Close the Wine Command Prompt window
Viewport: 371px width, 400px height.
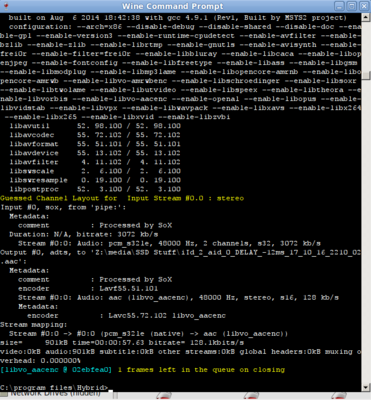pyautogui.click(x=363, y=6)
